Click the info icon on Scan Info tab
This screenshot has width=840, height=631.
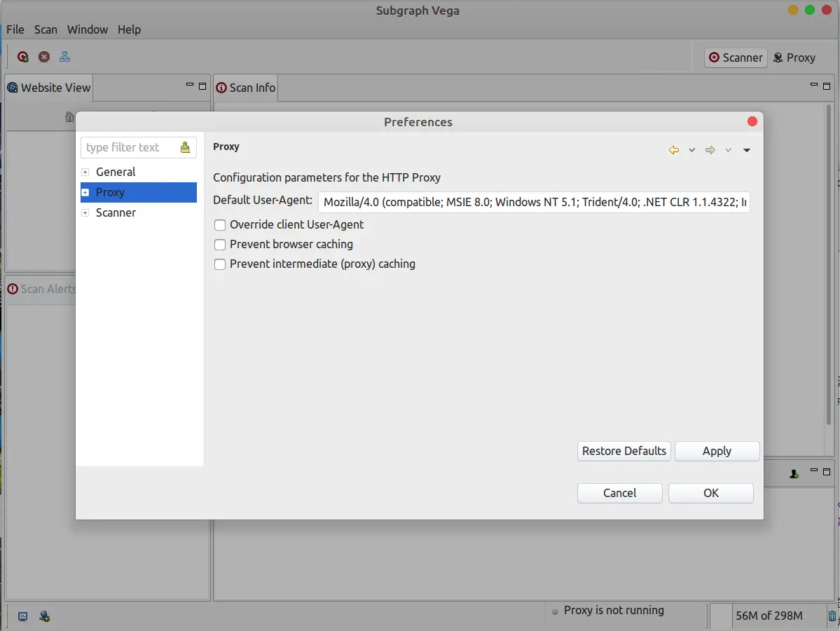[x=221, y=88]
